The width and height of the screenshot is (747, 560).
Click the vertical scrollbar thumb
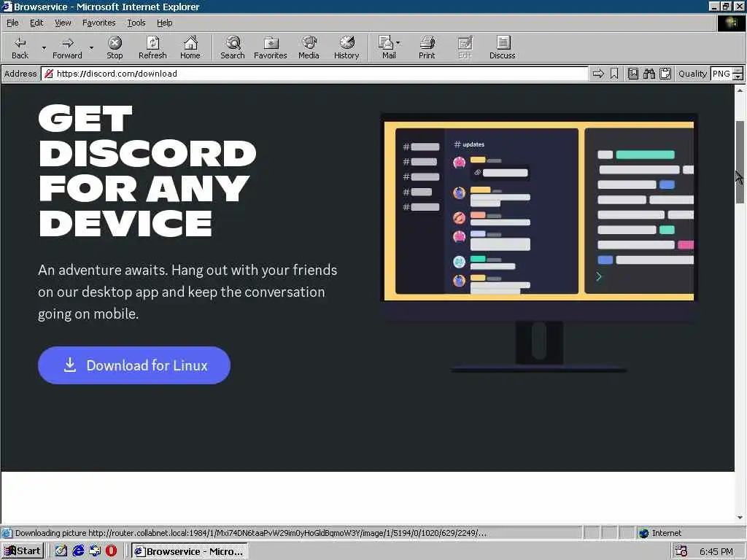(740, 162)
